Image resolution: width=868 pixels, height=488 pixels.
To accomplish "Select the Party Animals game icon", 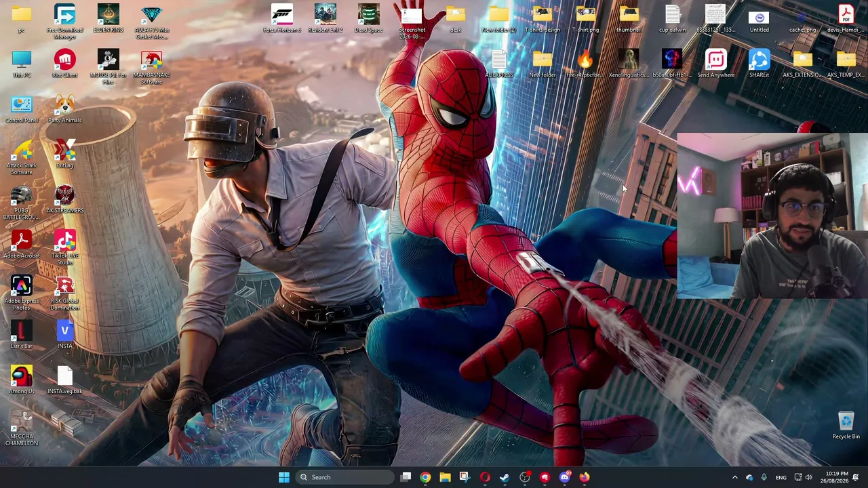I will point(65,109).
